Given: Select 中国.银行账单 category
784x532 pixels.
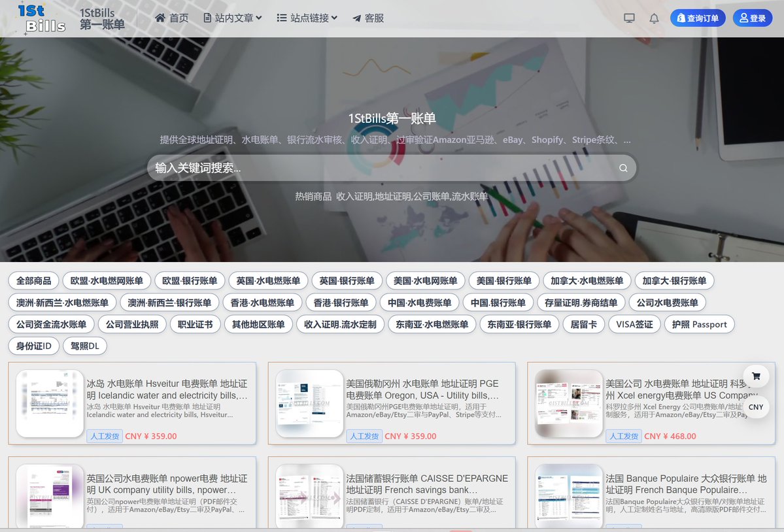Looking at the screenshot, I should pyautogui.click(x=498, y=303).
